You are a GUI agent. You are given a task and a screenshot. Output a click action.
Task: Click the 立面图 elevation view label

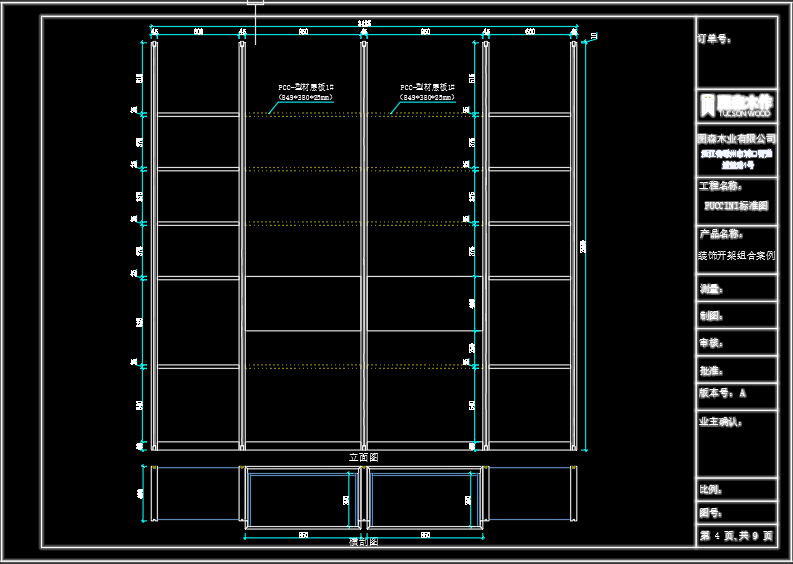pos(363,457)
